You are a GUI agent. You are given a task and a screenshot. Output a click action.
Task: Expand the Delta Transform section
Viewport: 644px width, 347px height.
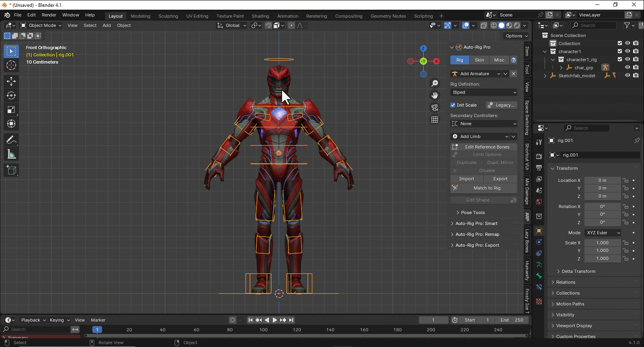coord(578,271)
